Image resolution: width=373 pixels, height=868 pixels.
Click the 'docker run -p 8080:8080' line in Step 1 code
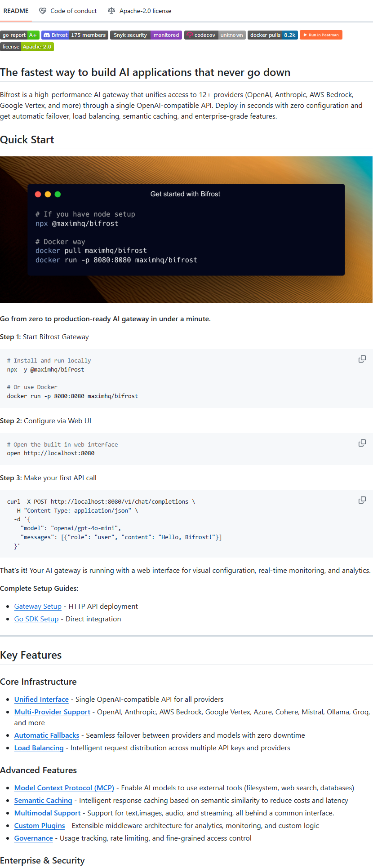click(x=73, y=396)
